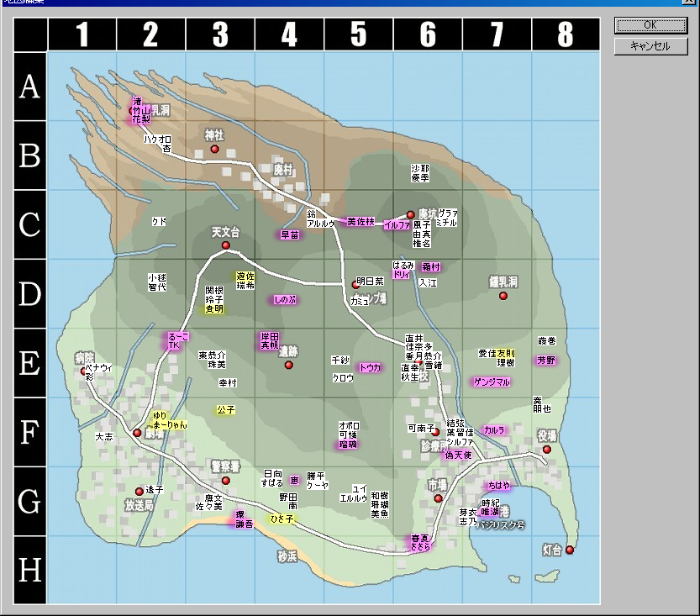The image size is (700, 616).
Task: Select row header A
Action: coord(30,87)
